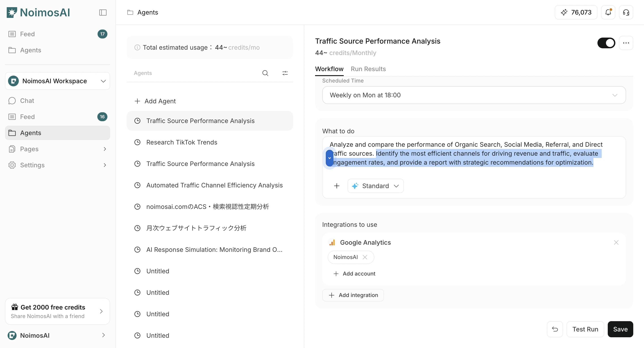Click the folder icon in header breadcrumb
Image resolution: width=644 pixels, height=348 pixels.
[x=130, y=12]
